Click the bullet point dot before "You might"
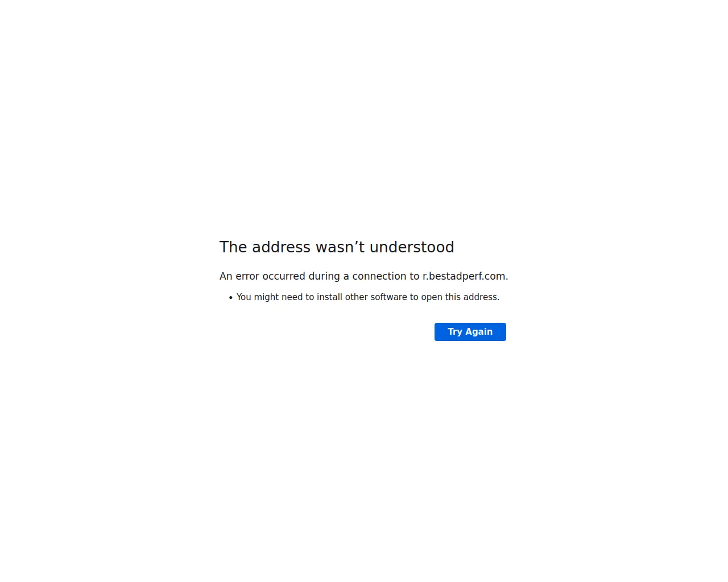This screenshot has height=582, width=728. pos(231,298)
